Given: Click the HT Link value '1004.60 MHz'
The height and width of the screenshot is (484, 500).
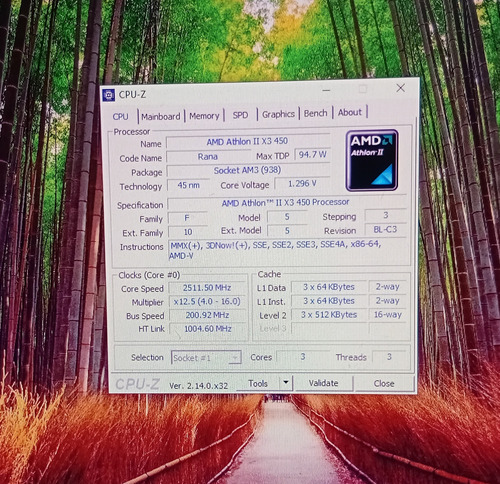Looking at the screenshot, I should pyautogui.click(x=208, y=329).
